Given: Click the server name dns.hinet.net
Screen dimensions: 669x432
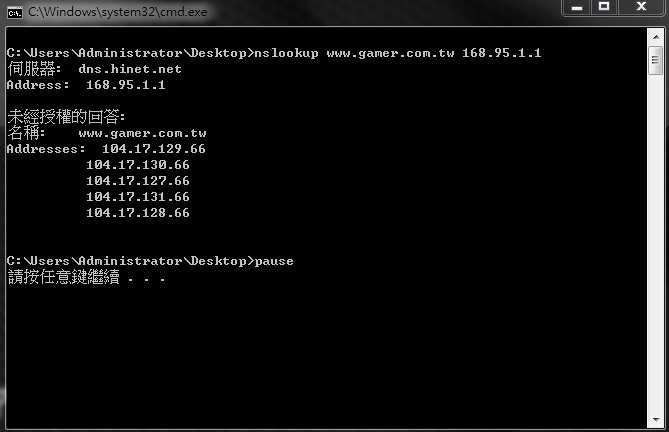Looking at the screenshot, I should 130,69.
